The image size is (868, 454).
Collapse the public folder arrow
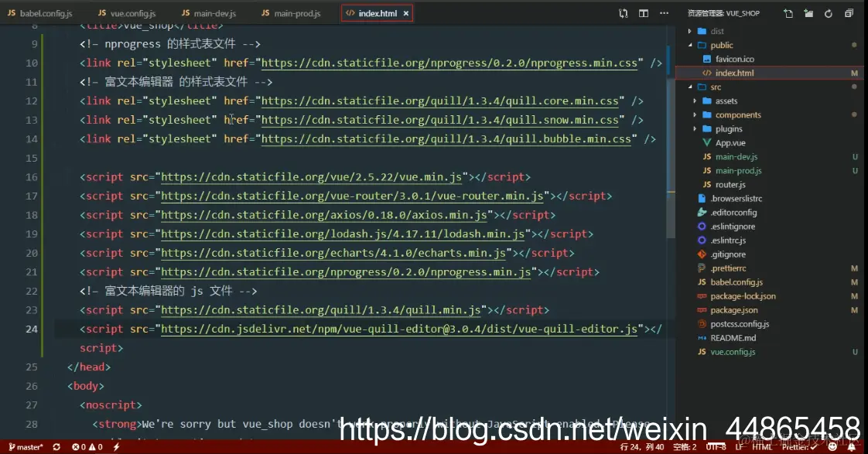(690, 45)
